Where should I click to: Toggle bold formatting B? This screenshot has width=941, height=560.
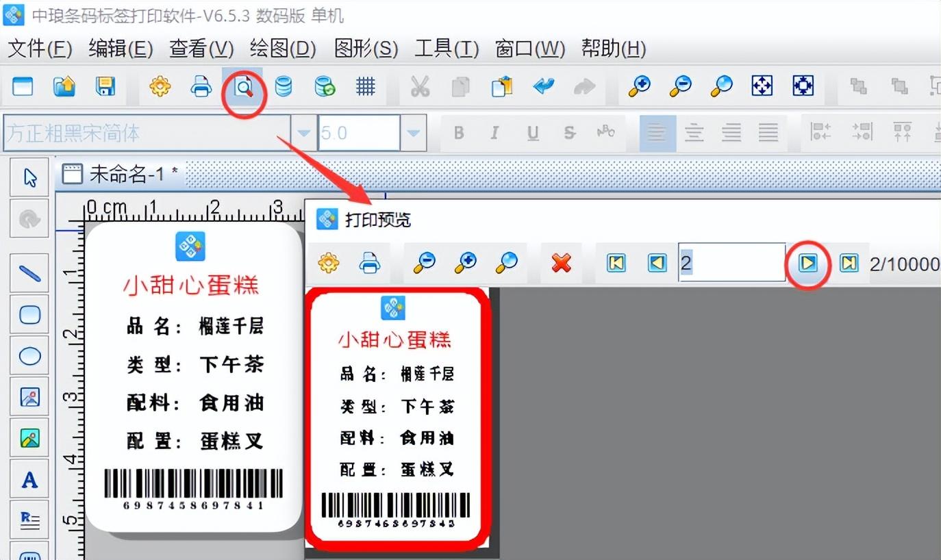coord(459,133)
